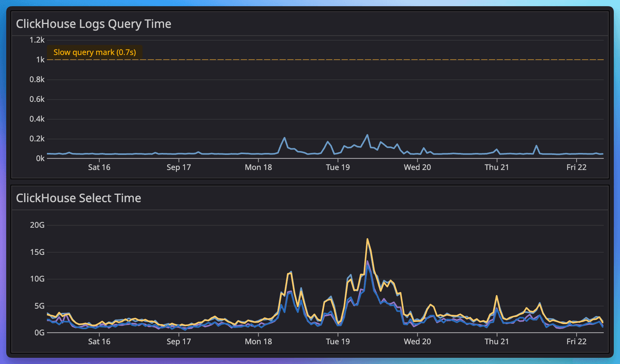The height and width of the screenshot is (364, 620).
Task: Click the Sep 17 axis label in Select Time
Action: pos(179,342)
